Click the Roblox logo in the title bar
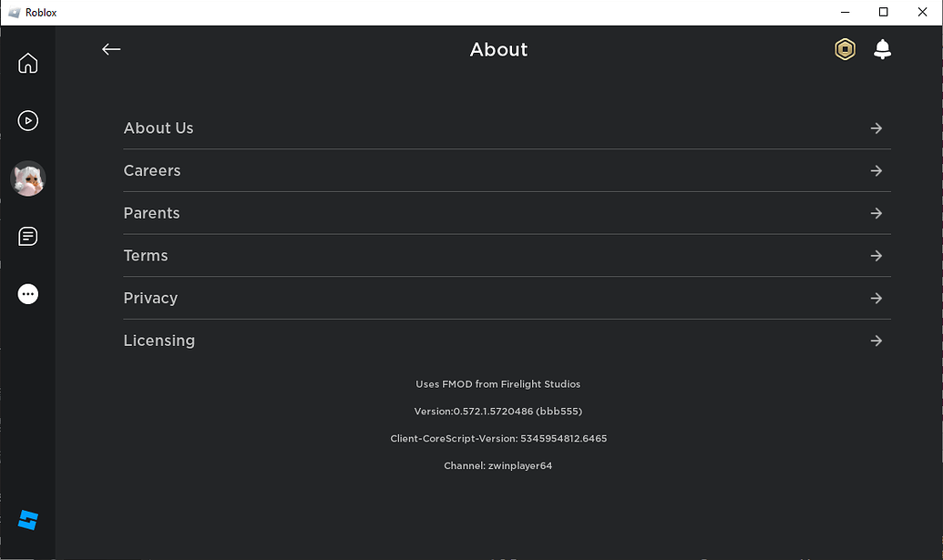Screen dimensions: 943x560 (15, 12)
